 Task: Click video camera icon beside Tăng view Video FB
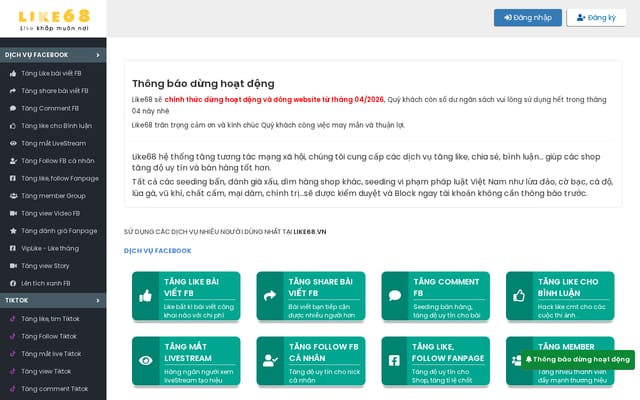[x=13, y=213]
